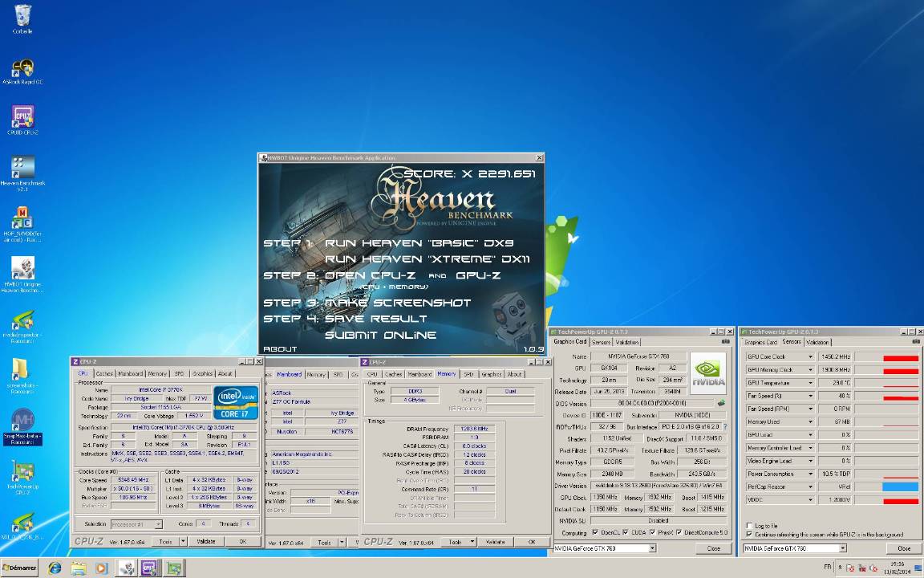The height and width of the screenshot is (578, 924).
Task: Click OK button in right CPU-Z window
Action: tap(532, 542)
